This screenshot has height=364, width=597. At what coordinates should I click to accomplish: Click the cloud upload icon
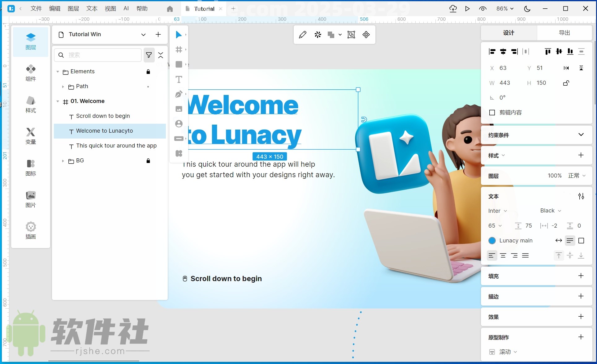coord(453,9)
